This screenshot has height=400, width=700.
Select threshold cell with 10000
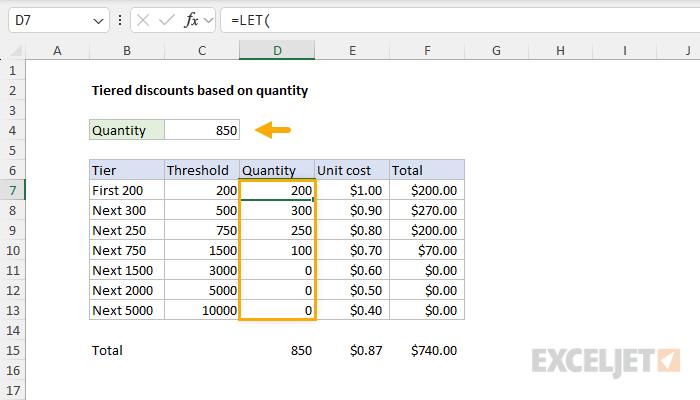coord(202,310)
